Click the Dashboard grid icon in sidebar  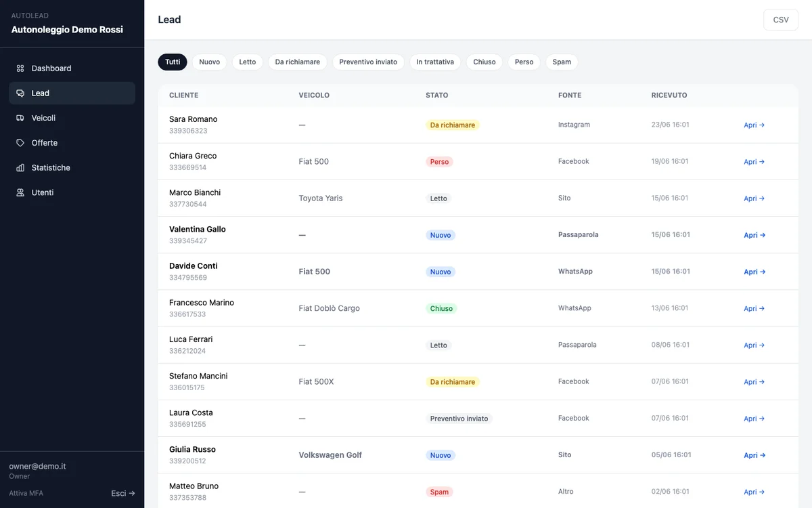click(x=20, y=68)
